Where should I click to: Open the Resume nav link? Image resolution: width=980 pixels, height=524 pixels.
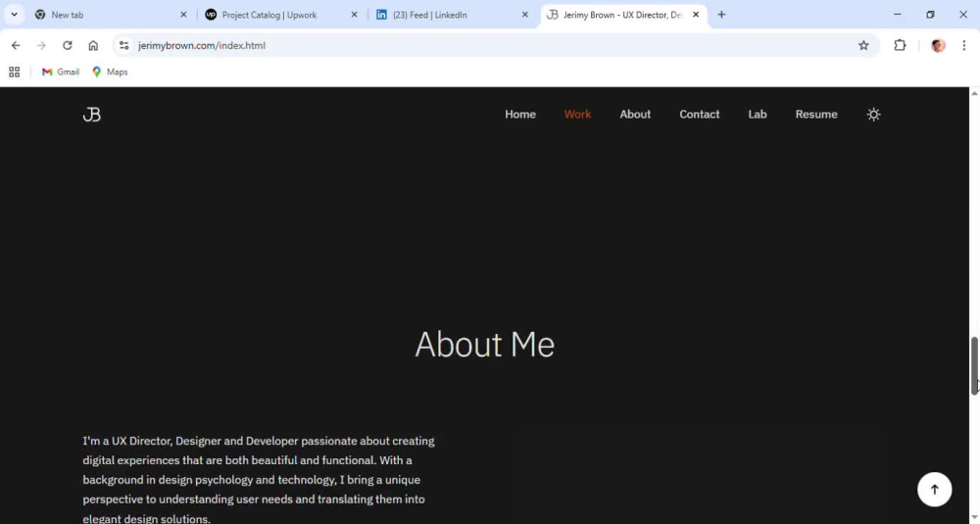(816, 115)
